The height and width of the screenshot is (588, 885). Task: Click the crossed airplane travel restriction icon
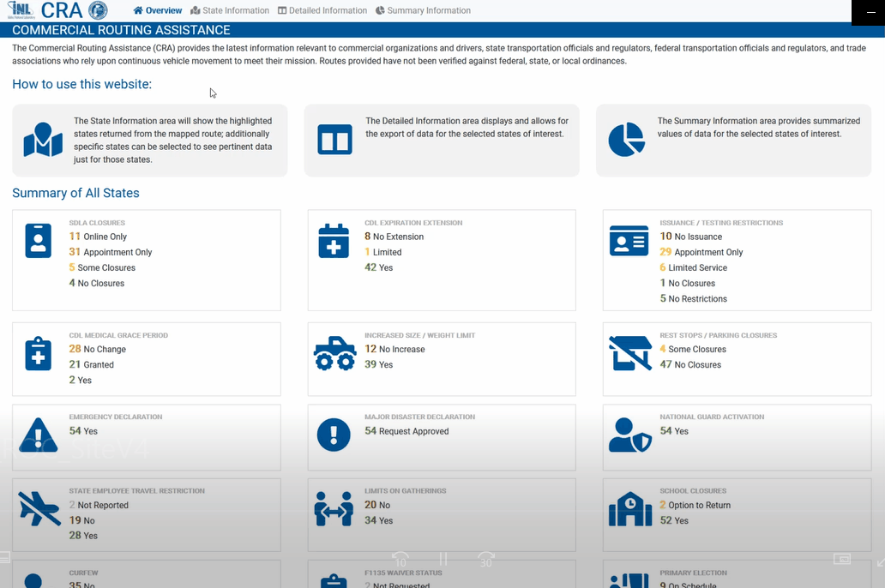coord(39,509)
